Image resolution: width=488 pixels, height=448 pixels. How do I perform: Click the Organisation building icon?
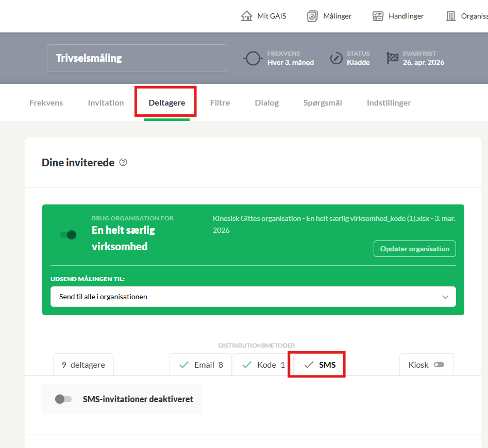coord(451,16)
